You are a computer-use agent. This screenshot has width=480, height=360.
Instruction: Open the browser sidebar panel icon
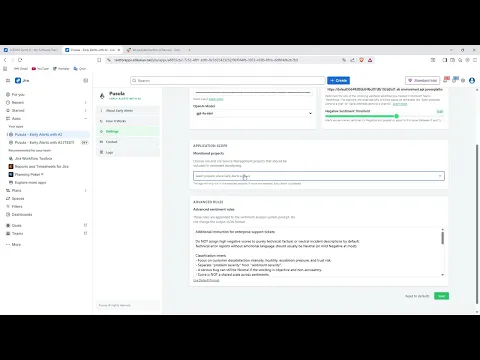point(445,60)
